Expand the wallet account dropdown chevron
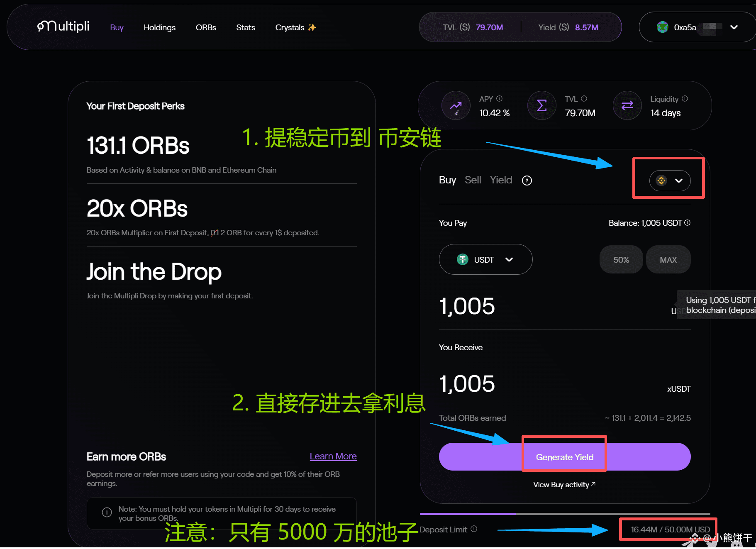 734,27
